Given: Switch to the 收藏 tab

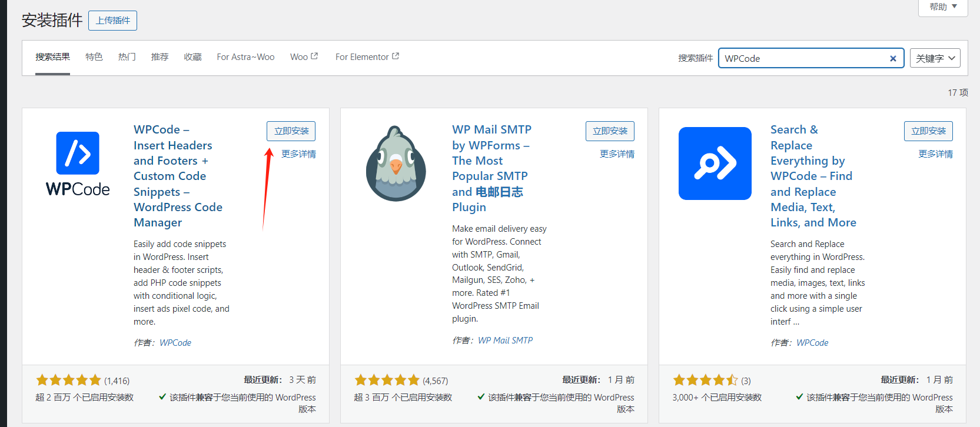Looking at the screenshot, I should (x=193, y=57).
